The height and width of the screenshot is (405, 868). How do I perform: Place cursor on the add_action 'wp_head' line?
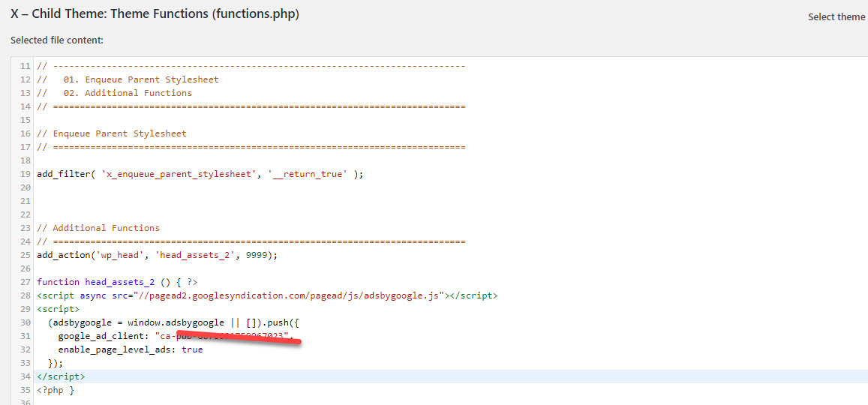click(x=157, y=255)
